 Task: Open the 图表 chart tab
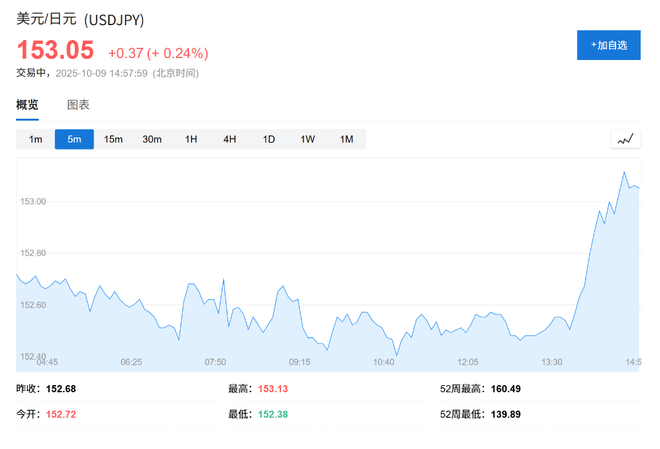pos(78,105)
